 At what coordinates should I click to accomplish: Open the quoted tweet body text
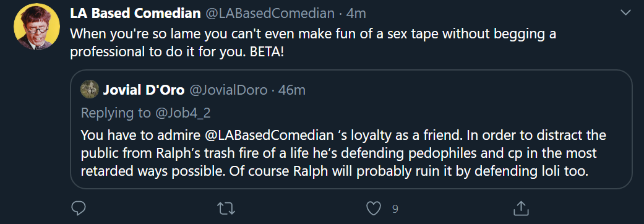[x=343, y=153]
